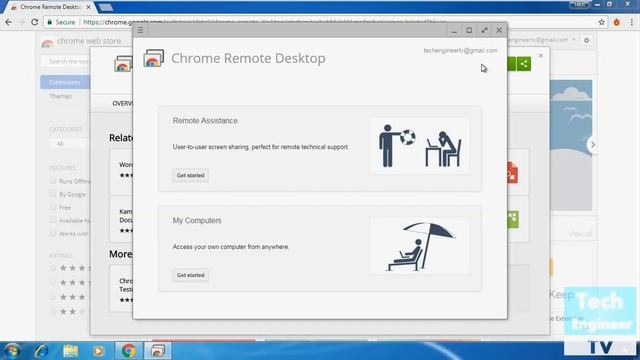This screenshot has width=640, height=360.
Task: Search the store input field
Action: click(x=65, y=61)
